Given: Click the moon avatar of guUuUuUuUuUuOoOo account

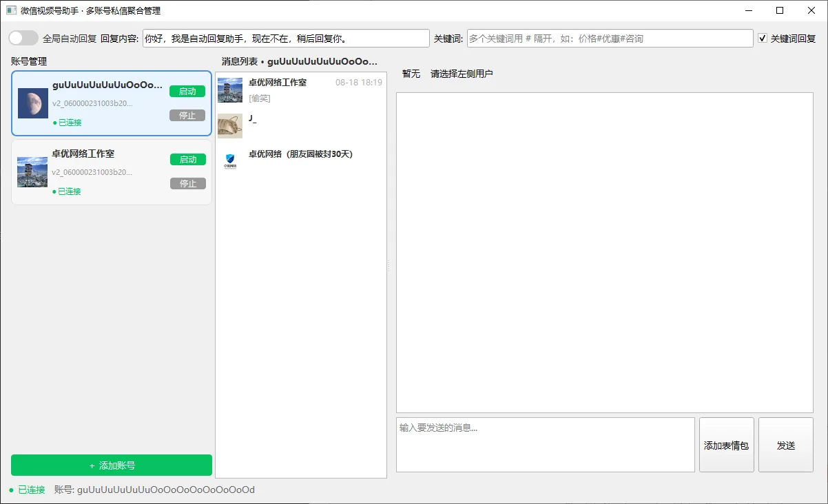Looking at the screenshot, I should [32, 103].
